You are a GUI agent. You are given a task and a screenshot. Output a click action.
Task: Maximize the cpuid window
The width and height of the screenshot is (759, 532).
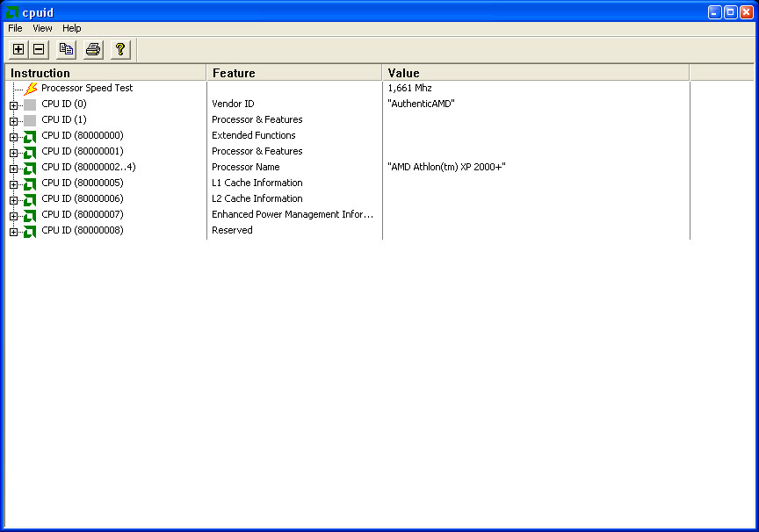coord(731,12)
